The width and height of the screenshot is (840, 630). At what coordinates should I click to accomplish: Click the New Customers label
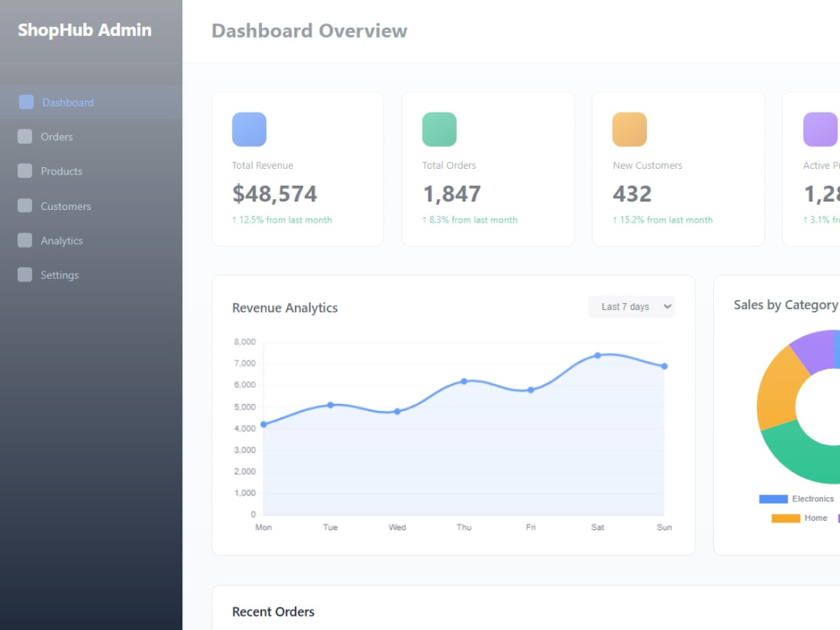[647, 165]
